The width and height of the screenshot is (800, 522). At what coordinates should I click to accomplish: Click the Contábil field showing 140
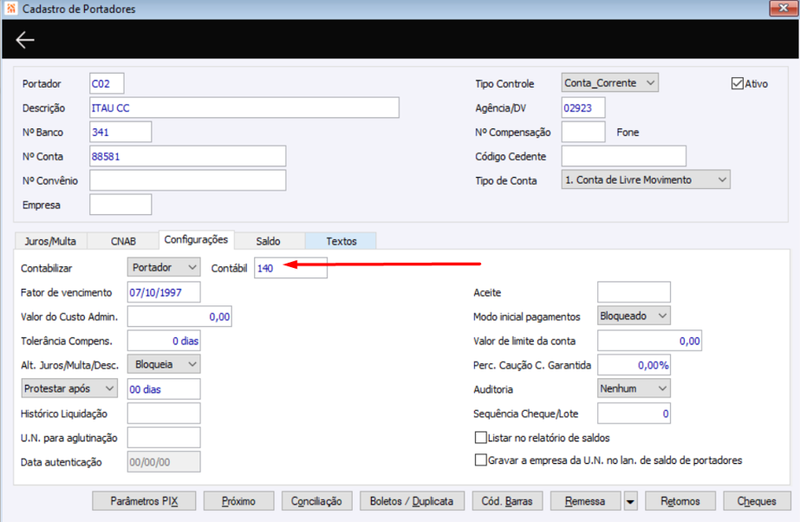[291, 268]
